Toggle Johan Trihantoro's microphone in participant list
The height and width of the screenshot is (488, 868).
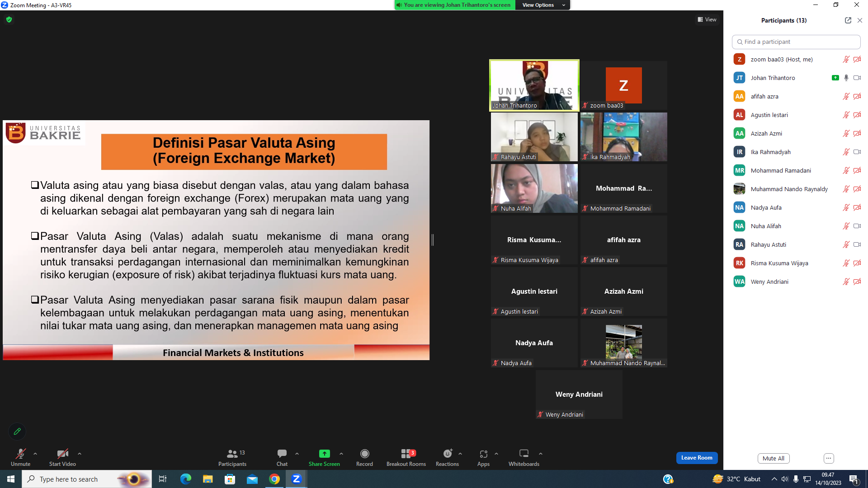(x=846, y=78)
